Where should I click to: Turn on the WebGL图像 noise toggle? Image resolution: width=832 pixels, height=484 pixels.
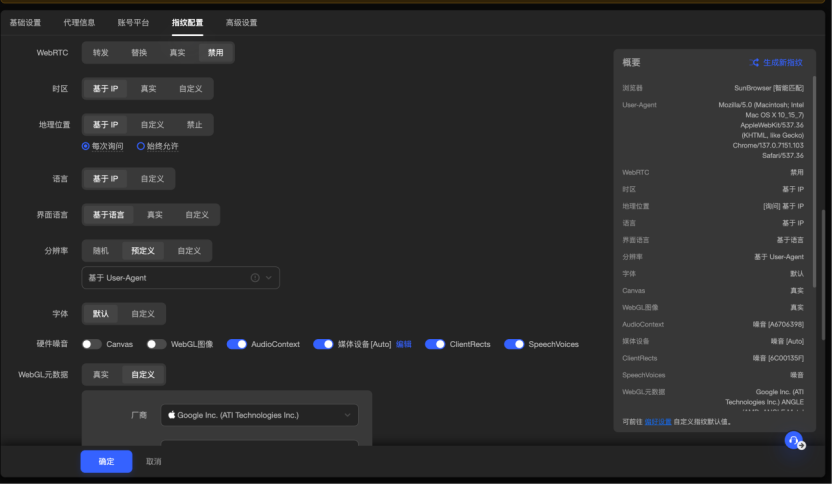[156, 344]
